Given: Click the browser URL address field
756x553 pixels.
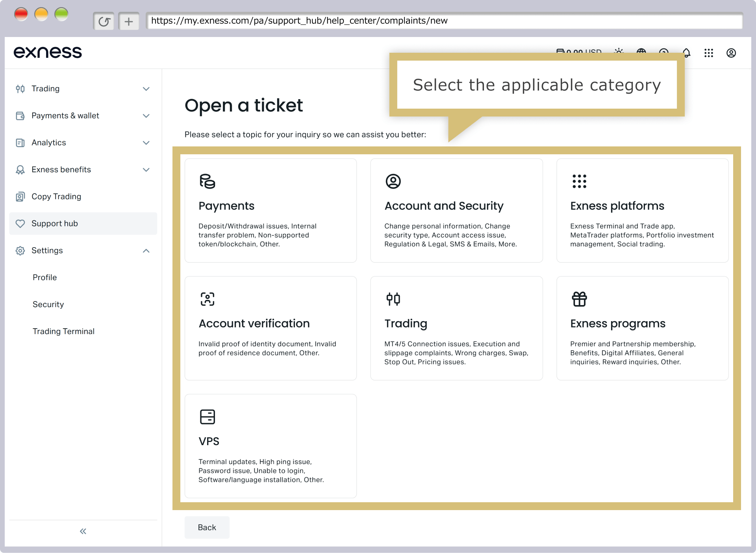Looking at the screenshot, I should coord(444,21).
